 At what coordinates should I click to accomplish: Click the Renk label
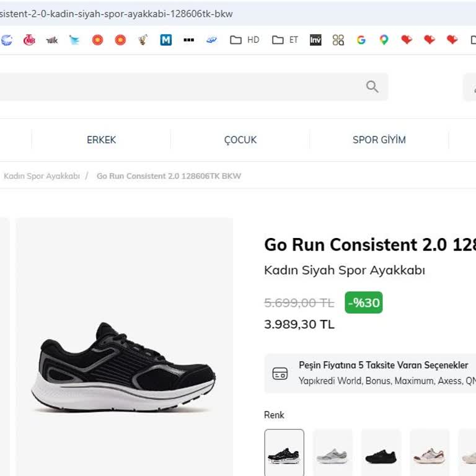tap(274, 415)
